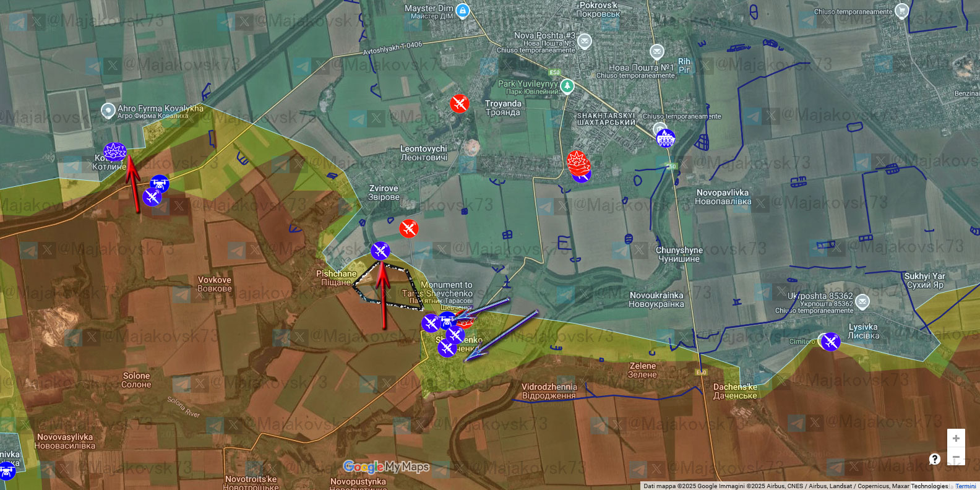Open westernmost blue aircraft marker at Shevchenko
The width and height of the screenshot is (980, 490).
[431, 323]
